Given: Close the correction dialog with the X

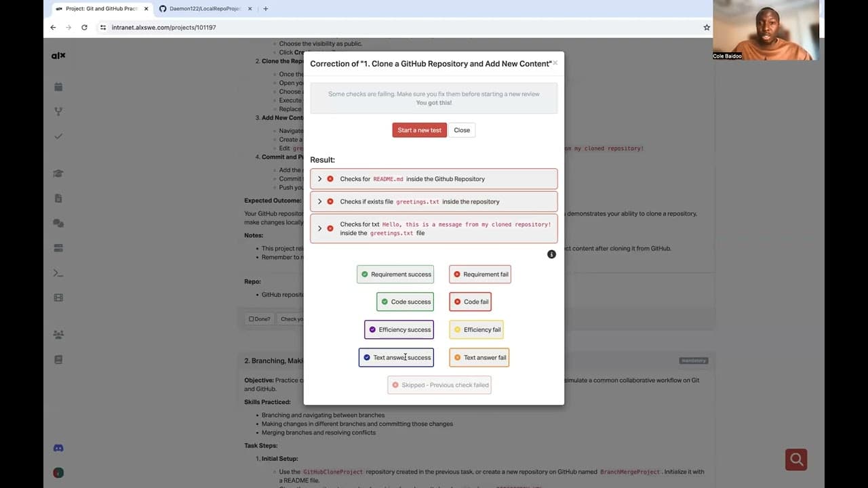Looking at the screenshot, I should (555, 63).
